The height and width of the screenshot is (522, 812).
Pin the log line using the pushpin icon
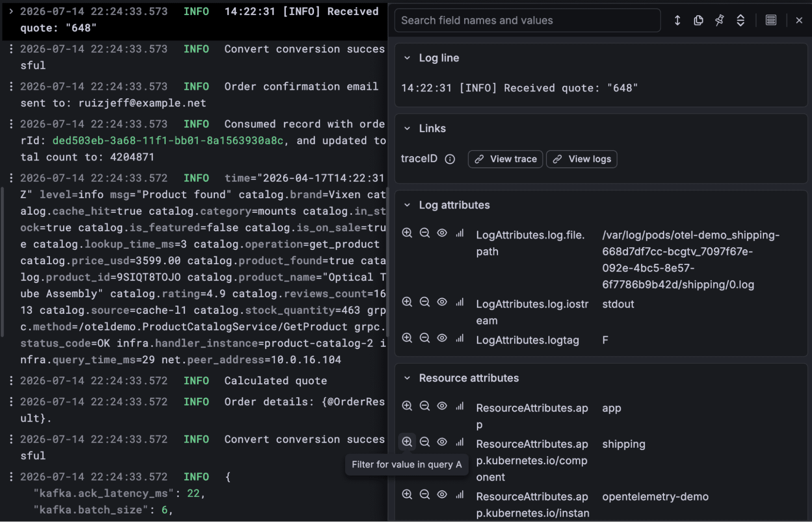click(x=719, y=20)
